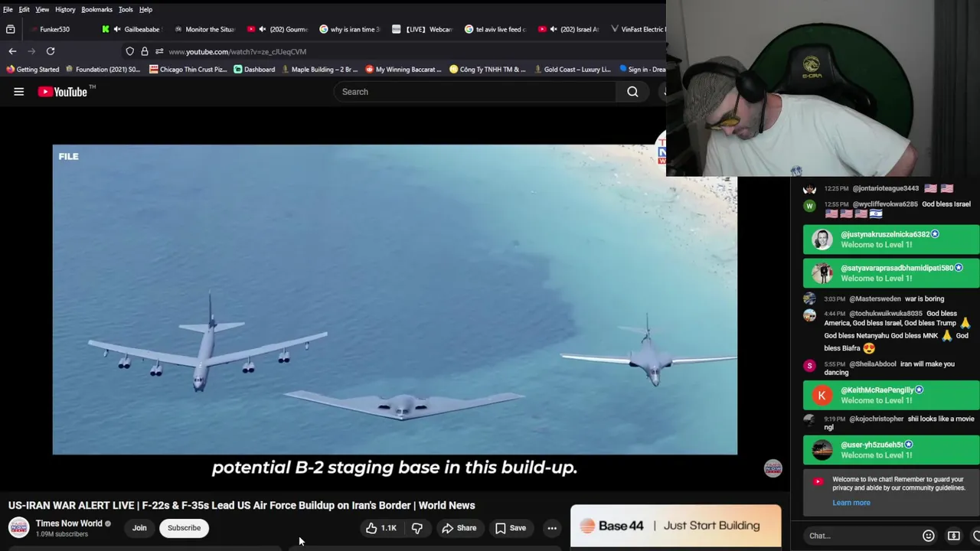Open the tracking protection shield icon
980x551 pixels.
click(130, 51)
